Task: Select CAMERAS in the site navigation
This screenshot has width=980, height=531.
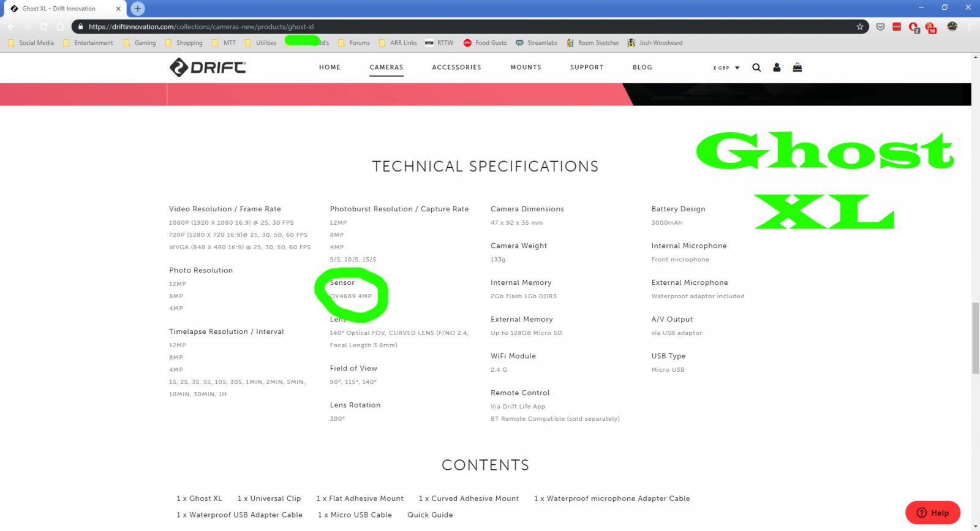Action: tap(386, 67)
